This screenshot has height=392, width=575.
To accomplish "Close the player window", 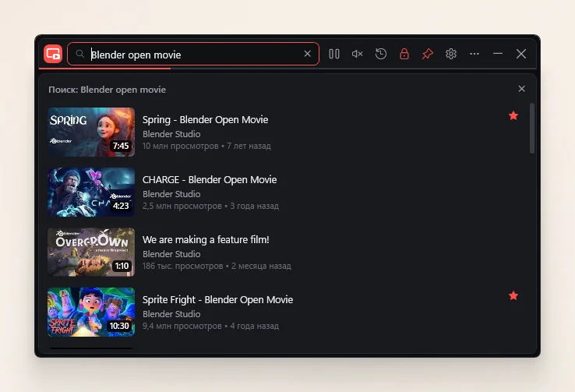I will click(x=521, y=54).
